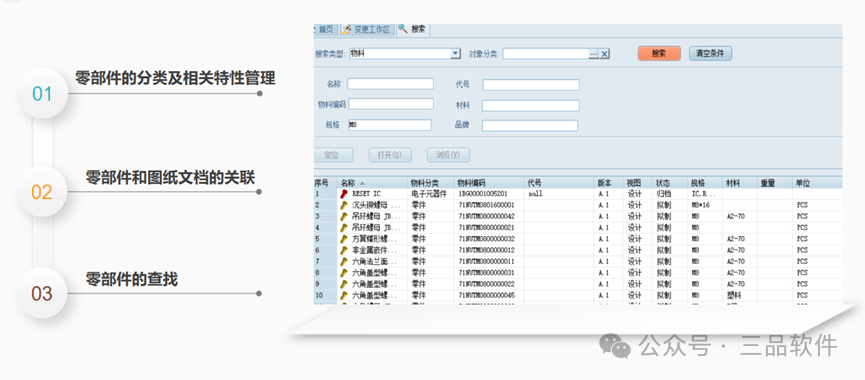Clear 对象分类 with the X icon
This screenshot has height=380, width=865.
(605, 53)
